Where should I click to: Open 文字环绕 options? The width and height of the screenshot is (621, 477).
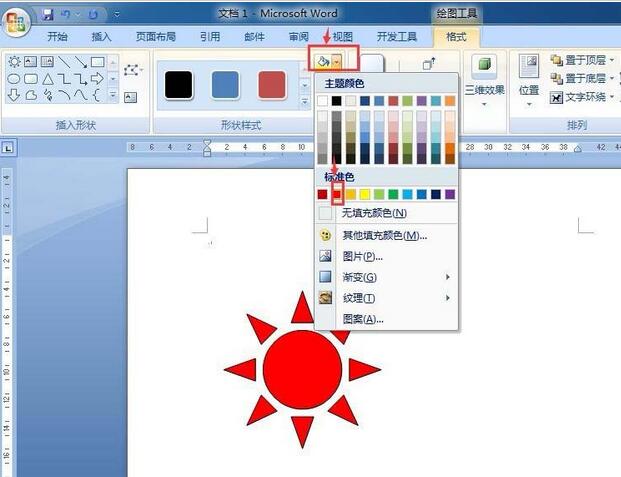coord(581,97)
